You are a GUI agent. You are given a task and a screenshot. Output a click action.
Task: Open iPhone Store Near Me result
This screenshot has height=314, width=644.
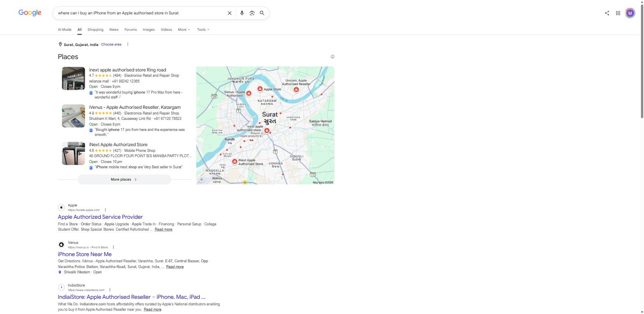pyautogui.click(x=85, y=254)
